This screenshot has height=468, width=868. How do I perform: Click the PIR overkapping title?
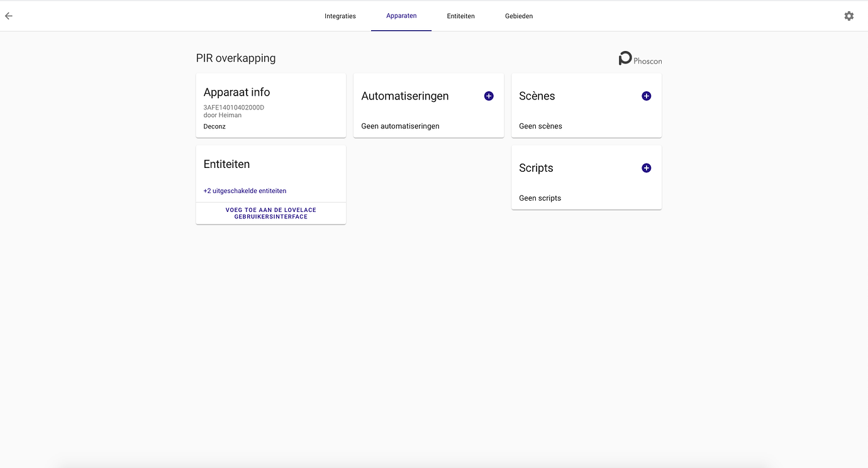236,58
